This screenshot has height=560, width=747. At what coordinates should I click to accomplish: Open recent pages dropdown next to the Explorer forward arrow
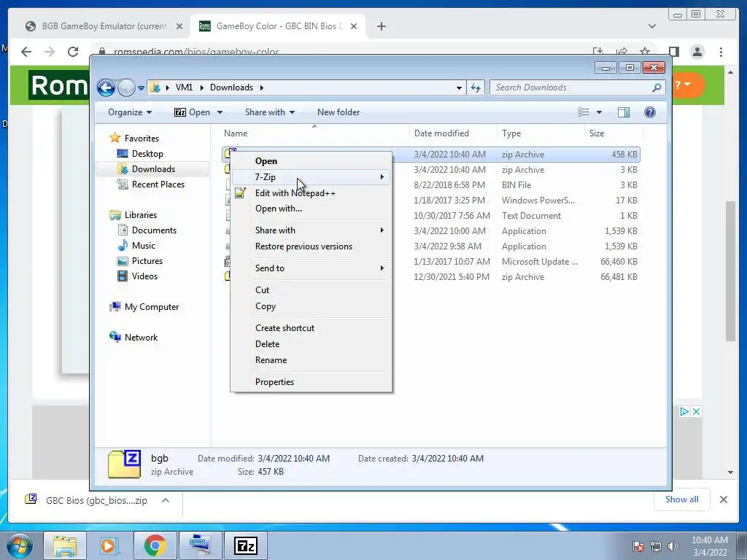click(x=141, y=88)
